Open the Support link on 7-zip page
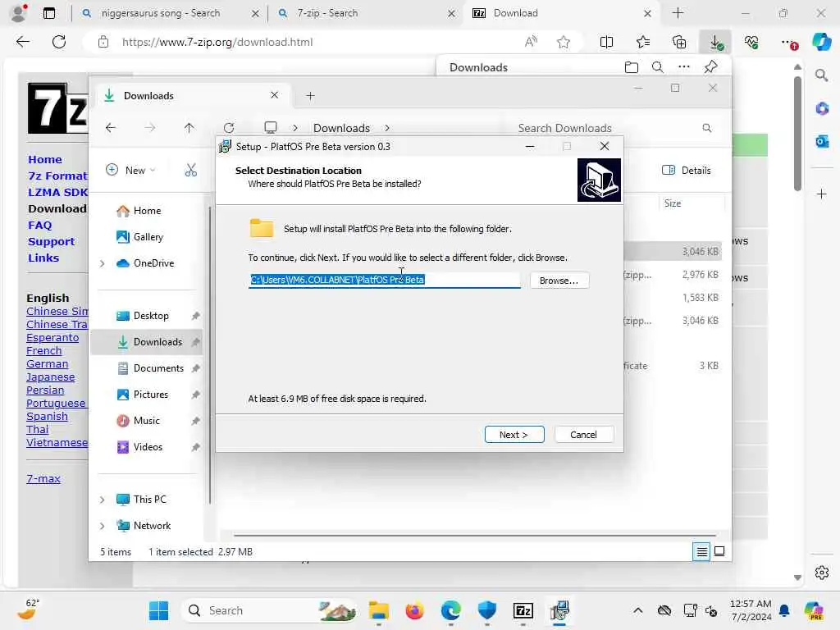840x630 pixels. (x=51, y=241)
